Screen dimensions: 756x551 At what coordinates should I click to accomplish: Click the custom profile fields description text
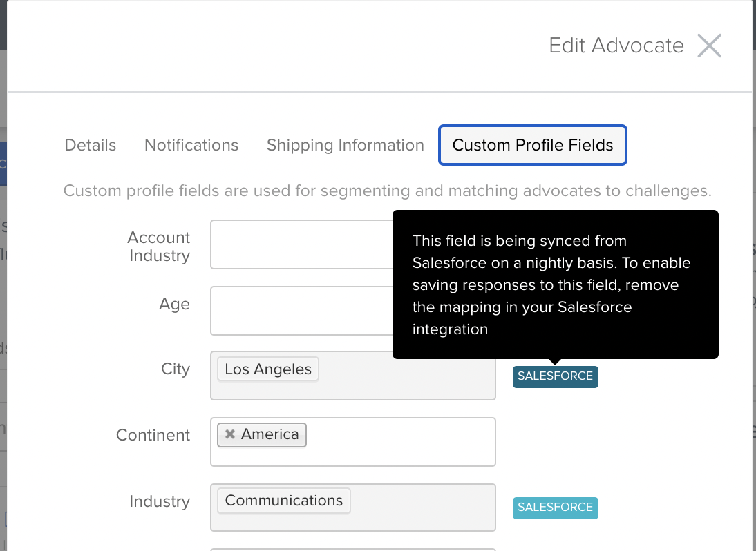[x=387, y=191]
